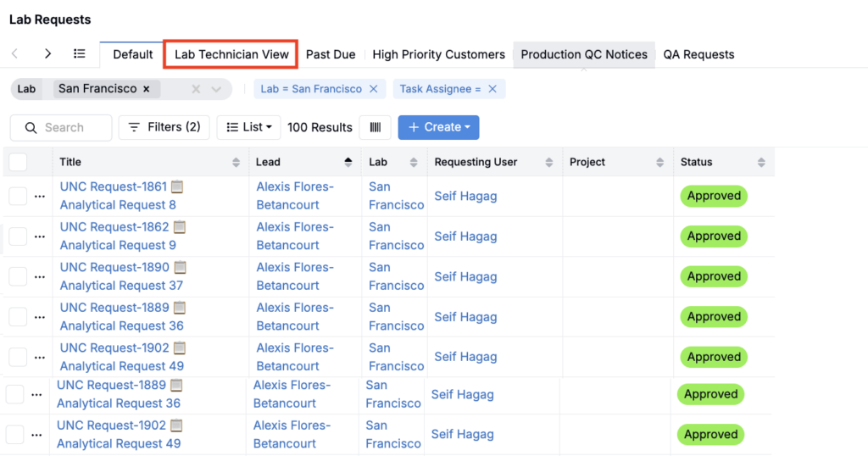Click clipboard icon next to UNC Request-1862

point(179,227)
